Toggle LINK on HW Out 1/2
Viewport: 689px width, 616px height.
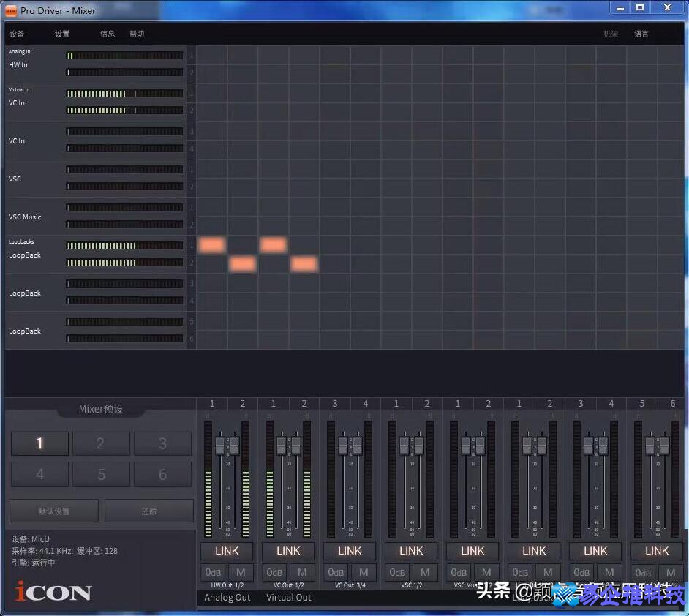click(x=227, y=551)
